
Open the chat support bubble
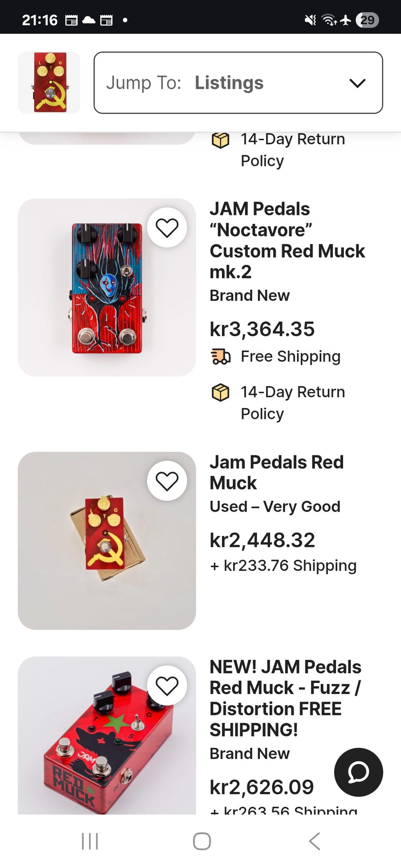click(x=358, y=772)
